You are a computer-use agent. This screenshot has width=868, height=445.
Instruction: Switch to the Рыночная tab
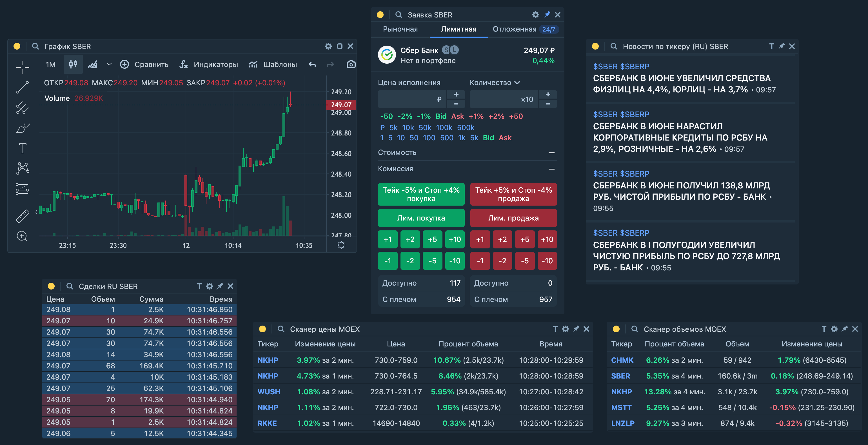click(x=400, y=29)
